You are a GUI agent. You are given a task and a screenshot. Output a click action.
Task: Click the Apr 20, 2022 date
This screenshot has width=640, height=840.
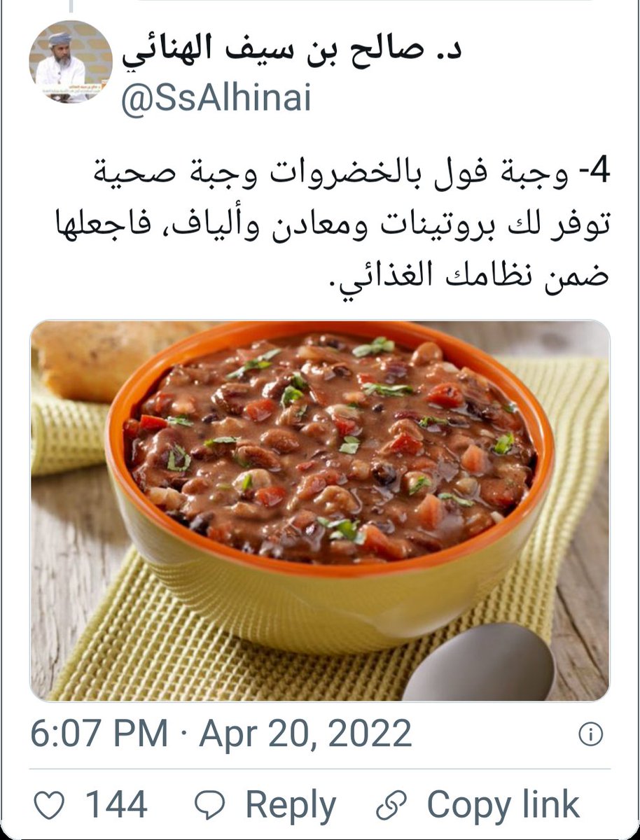(x=306, y=734)
